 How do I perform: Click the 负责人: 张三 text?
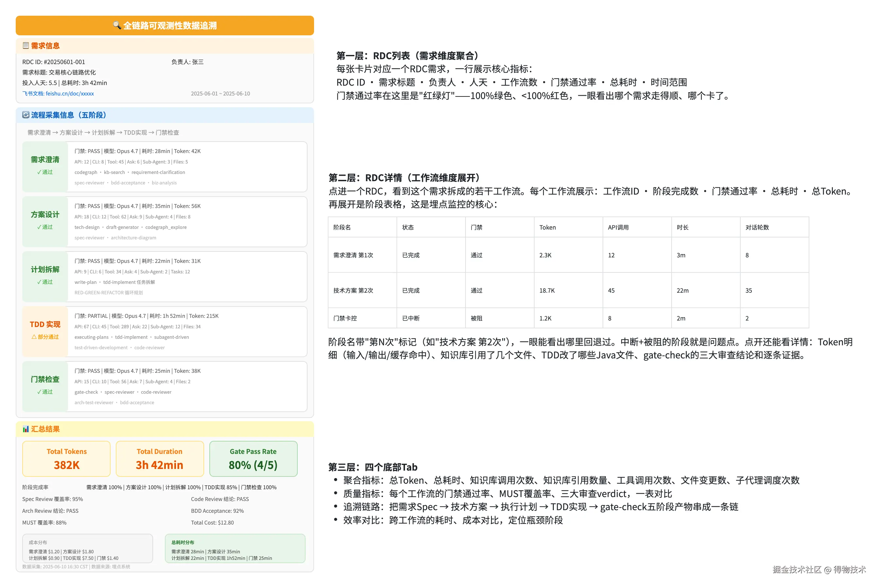187,62
